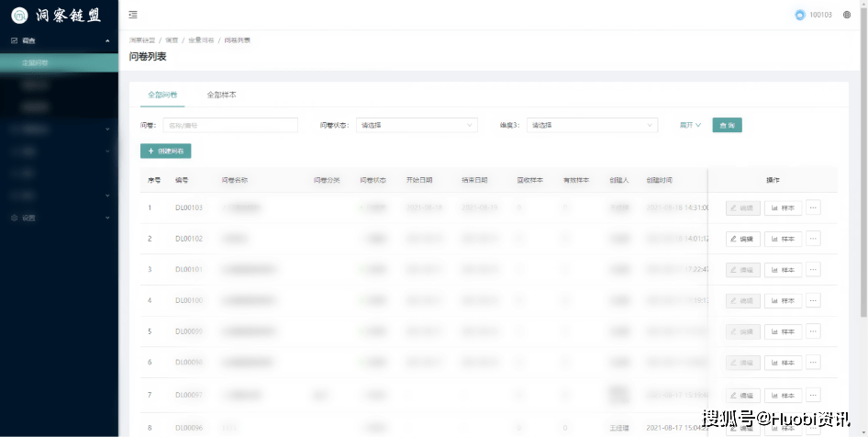The width and height of the screenshot is (868, 437).
Task: Open the 维度3 dropdown selector
Action: coord(592,125)
